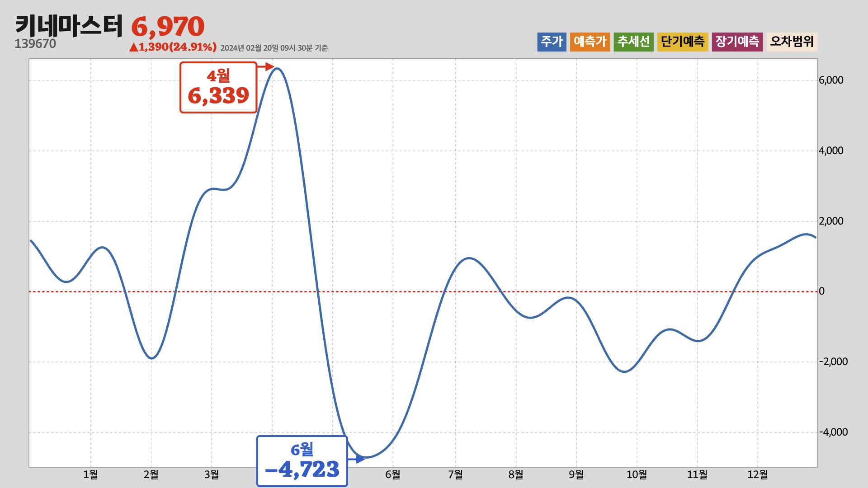The height and width of the screenshot is (488, 868).
Task: Click the 2월 x-axis label
Action: pos(151,474)
